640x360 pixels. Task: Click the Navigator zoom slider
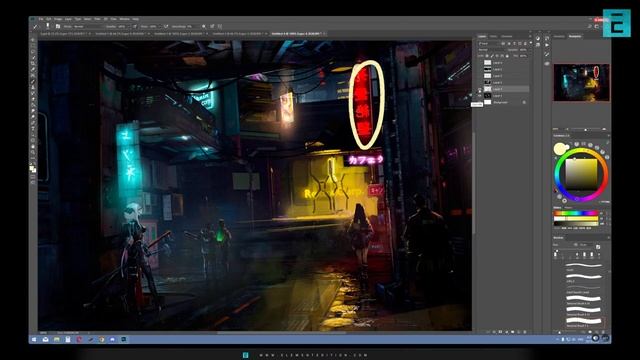click(x=585, y=129)
